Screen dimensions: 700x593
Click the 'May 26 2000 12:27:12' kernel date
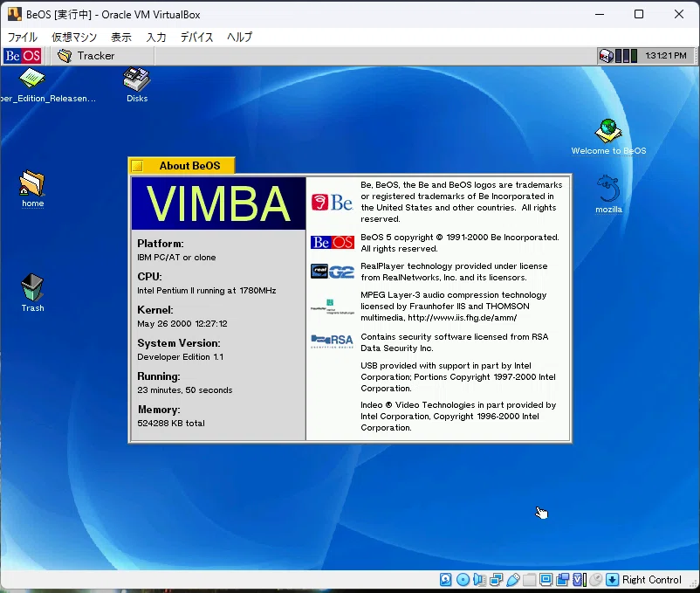click(x=182, y=323)
